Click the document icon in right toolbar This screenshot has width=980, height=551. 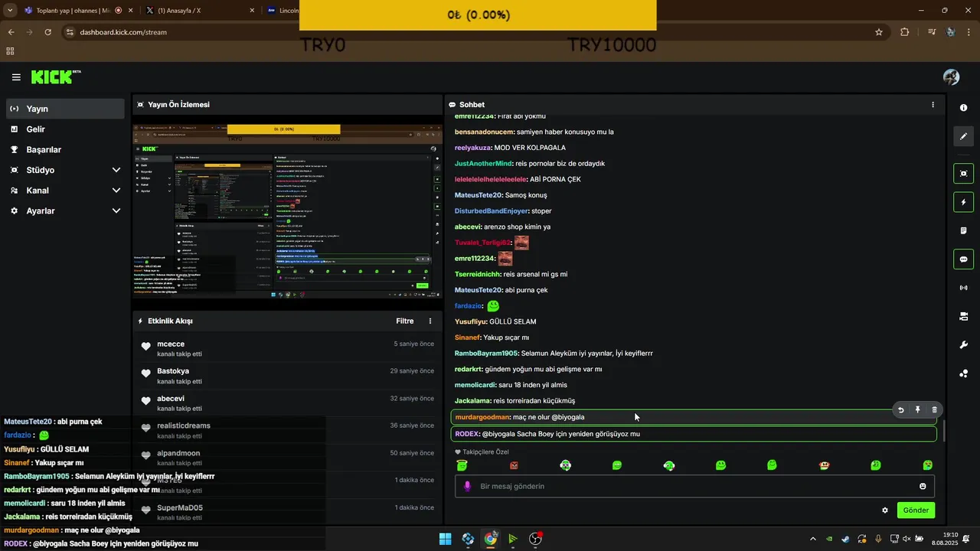[x=964, y=230]
